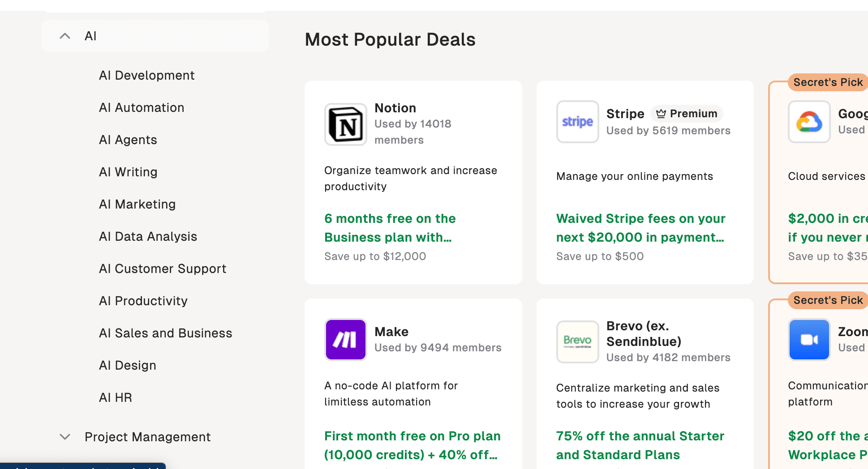The width and height of the screenshot is (868, 469).
Task: Click the Make logo icon
Action: pyautogui.click(x=345, y=340)
